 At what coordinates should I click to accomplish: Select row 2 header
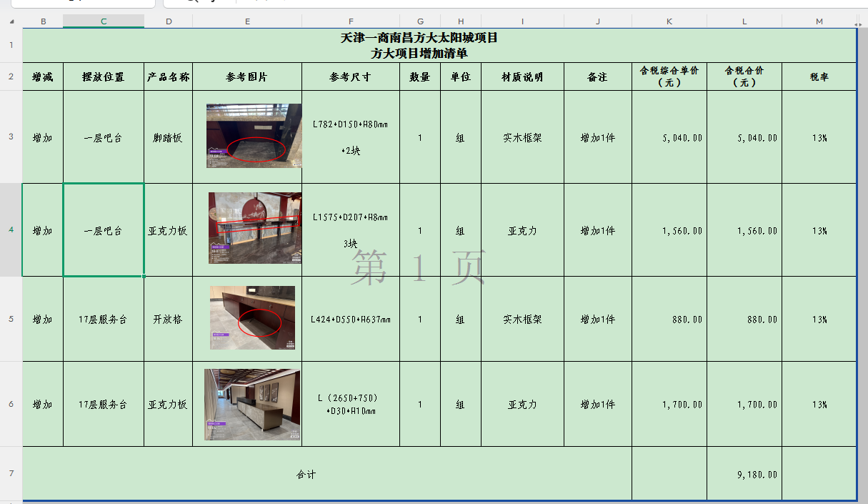click(x=11, y=76)
